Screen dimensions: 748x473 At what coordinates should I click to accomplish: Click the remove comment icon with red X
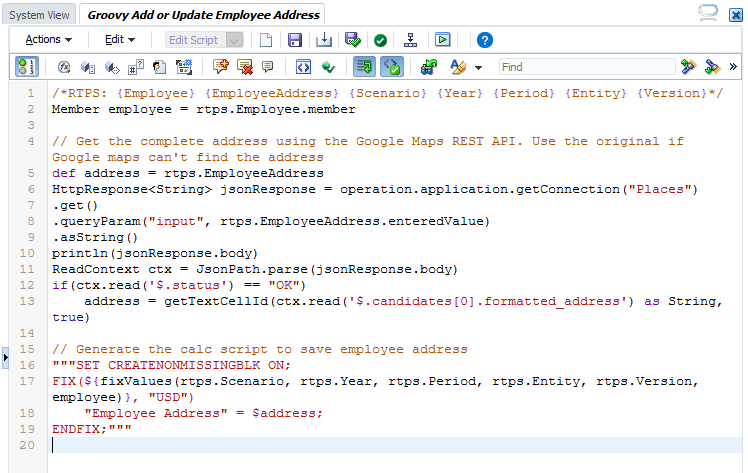pos(244,67)
